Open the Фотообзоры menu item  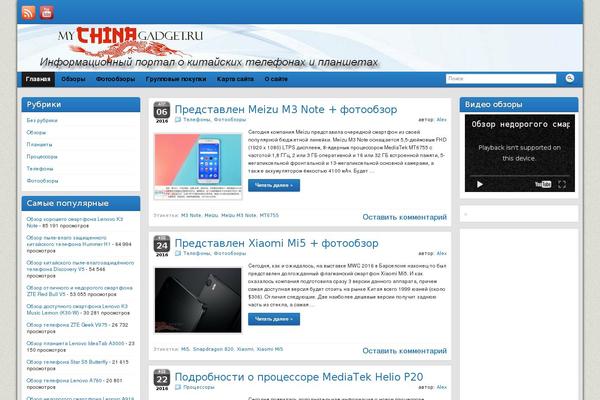115,79
